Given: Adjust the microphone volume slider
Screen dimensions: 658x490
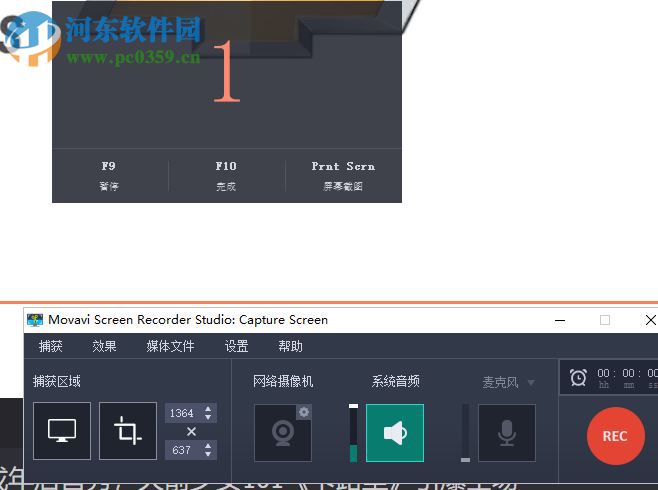Looking at the screenshot, I should (x=465, y=433).
